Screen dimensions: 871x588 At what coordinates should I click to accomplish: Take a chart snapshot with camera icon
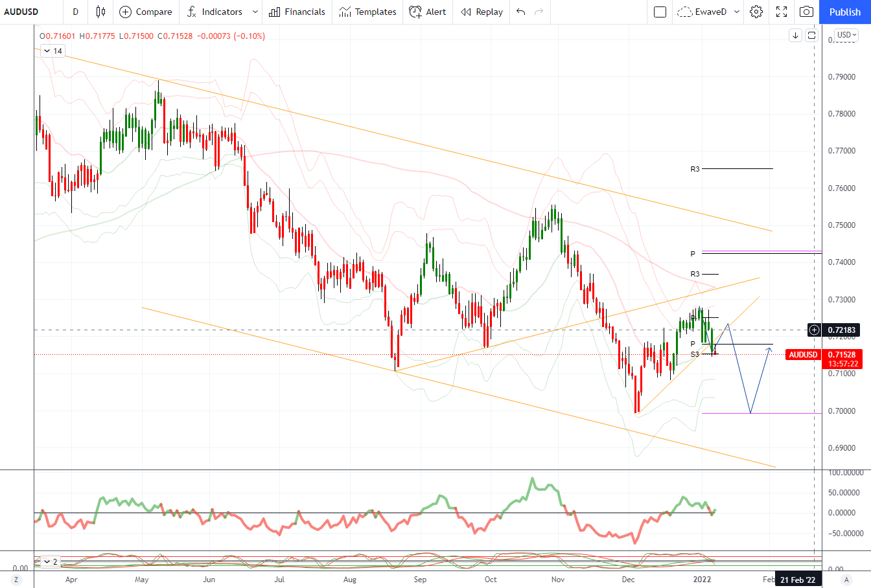806,12
